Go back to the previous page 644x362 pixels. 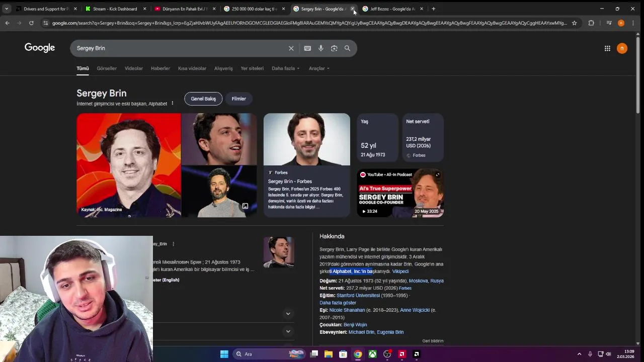(x=7, y=23)
